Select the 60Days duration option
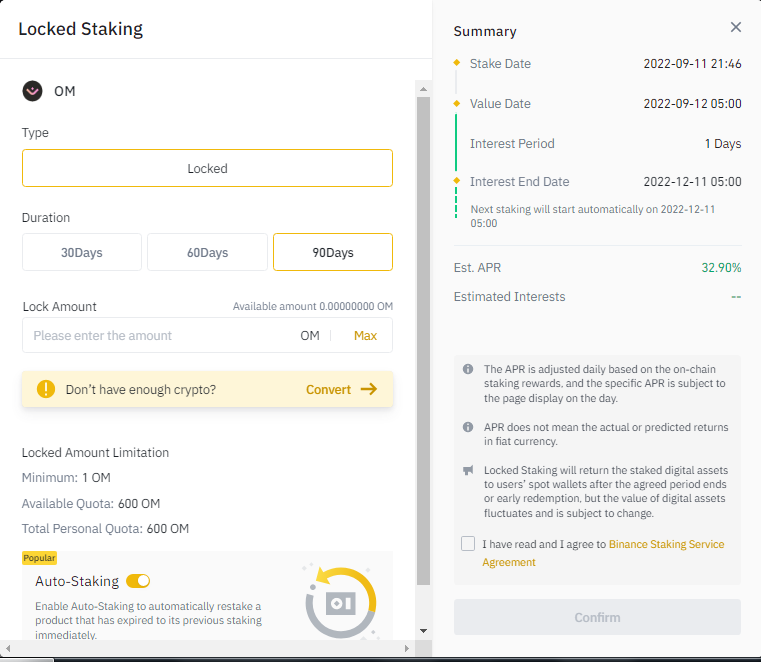 point(207,252)
